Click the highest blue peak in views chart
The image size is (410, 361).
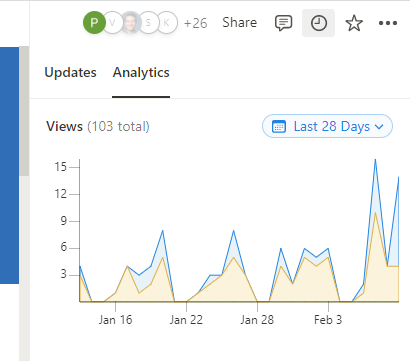375,159
